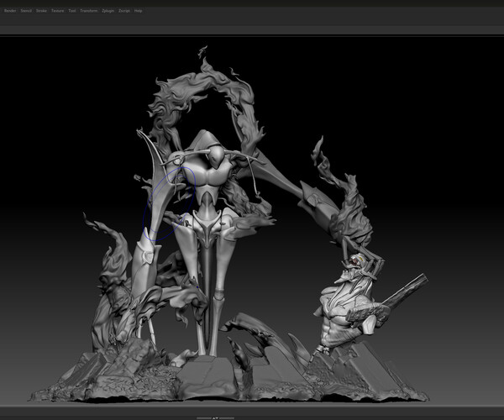Open the Render menu
This screenshot has height=420, width=504.
coord(10,11)
